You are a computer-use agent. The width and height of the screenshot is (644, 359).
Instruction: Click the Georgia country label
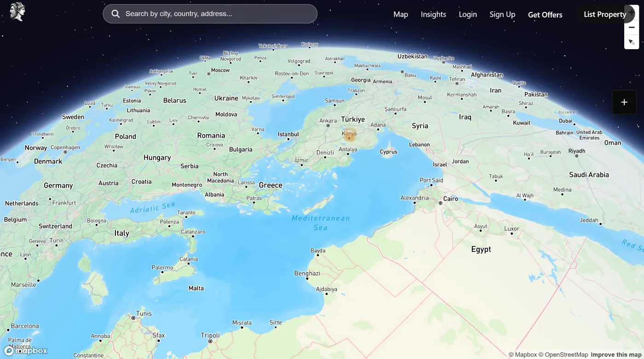[x=361, y=80]
